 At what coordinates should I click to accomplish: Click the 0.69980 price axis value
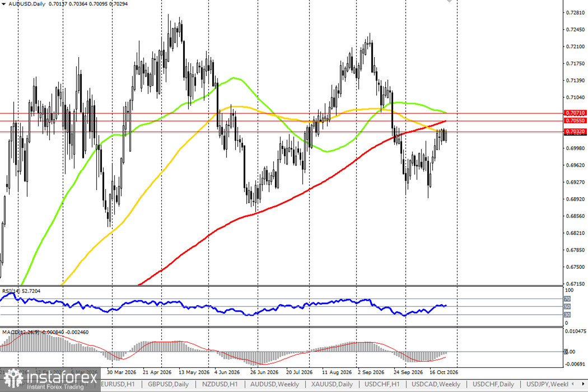[x=575, y=148]
